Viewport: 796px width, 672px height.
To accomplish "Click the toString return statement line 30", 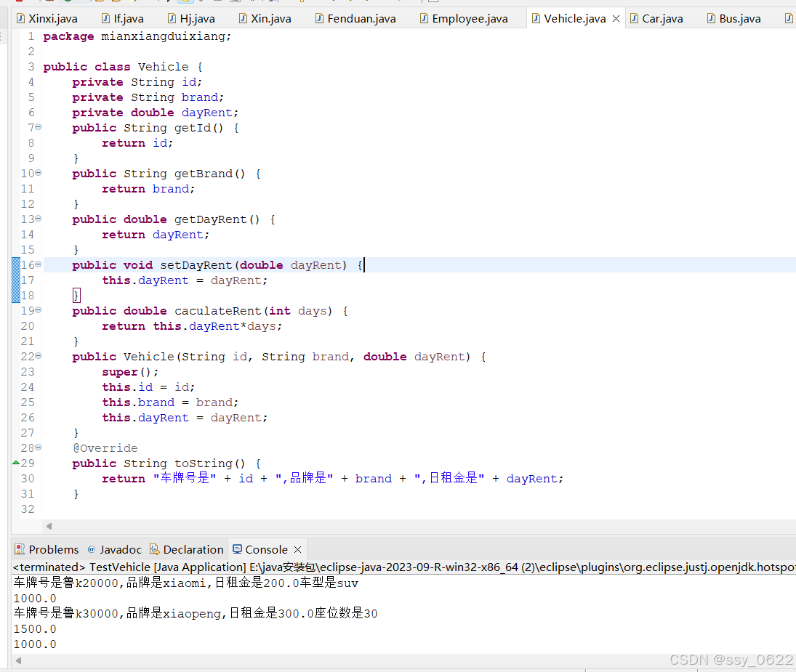I will 332,478.
